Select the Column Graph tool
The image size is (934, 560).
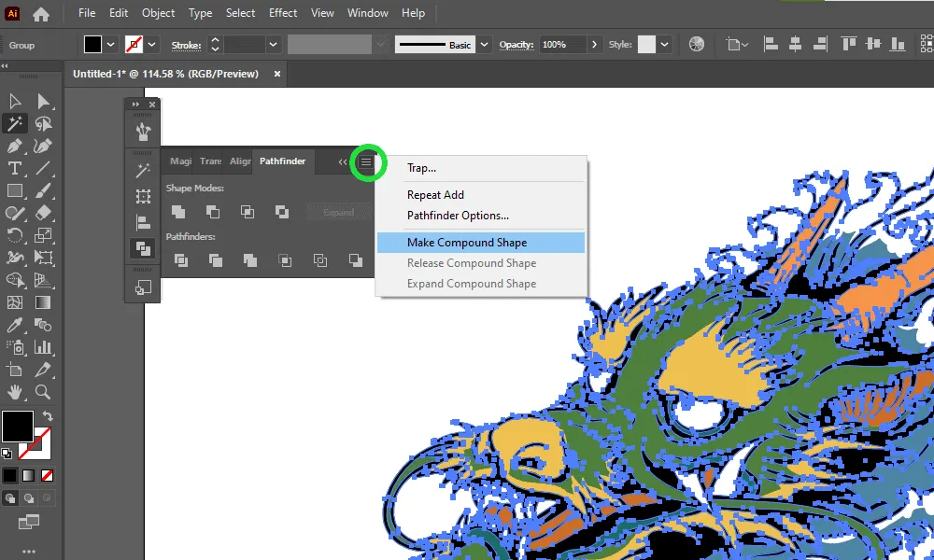click(43, 347)
